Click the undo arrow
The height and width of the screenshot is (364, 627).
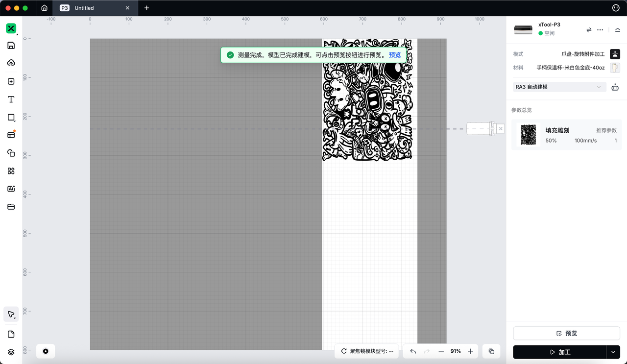(413, 351)
